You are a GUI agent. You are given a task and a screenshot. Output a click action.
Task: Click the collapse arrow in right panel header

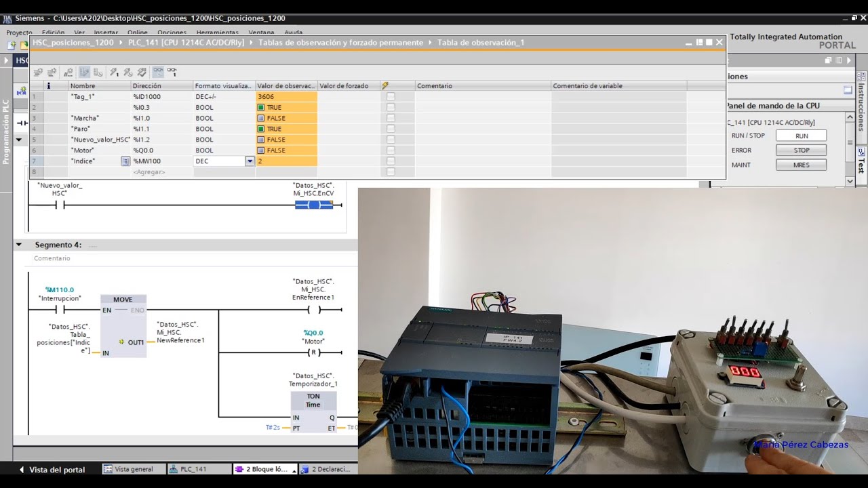click(848, 60)
